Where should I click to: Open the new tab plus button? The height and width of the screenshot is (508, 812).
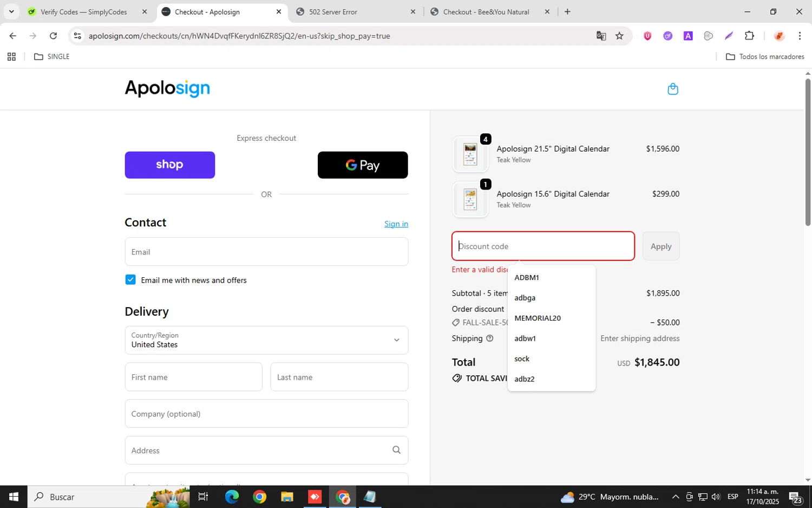pyautogui.click(x=567, y=11)
